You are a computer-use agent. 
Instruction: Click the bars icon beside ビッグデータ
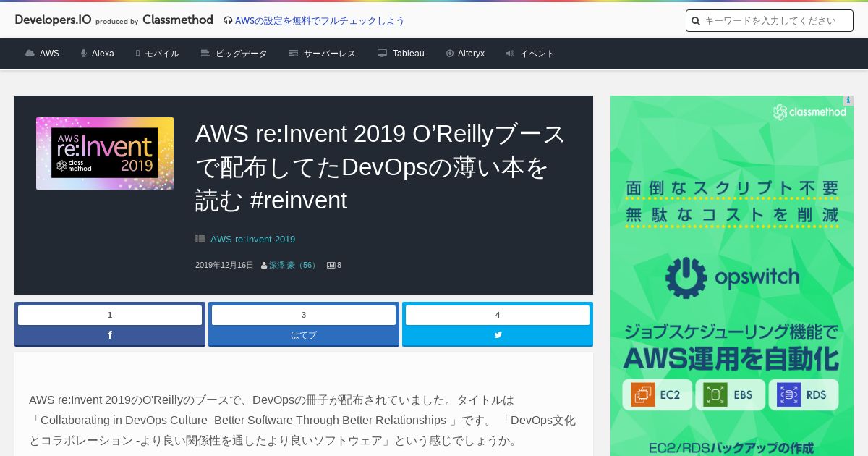point(205,54)
